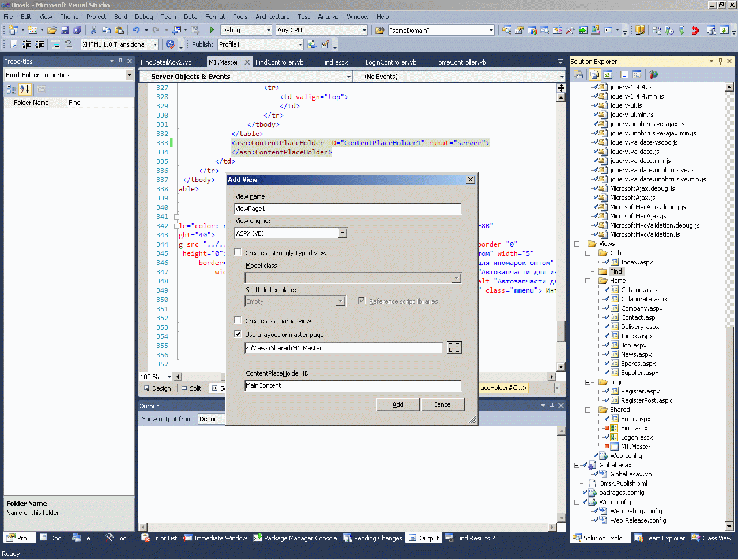Open the Publish Profile1 dropdown
The height and width of the screenshot is (560, 738).
click(300, 44)
